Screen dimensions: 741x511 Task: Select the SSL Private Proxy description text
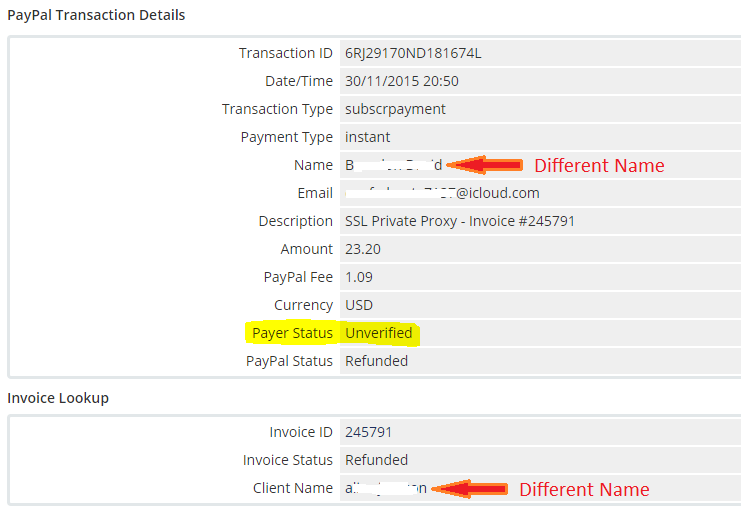pyautogui.click(x=460, y=221)
